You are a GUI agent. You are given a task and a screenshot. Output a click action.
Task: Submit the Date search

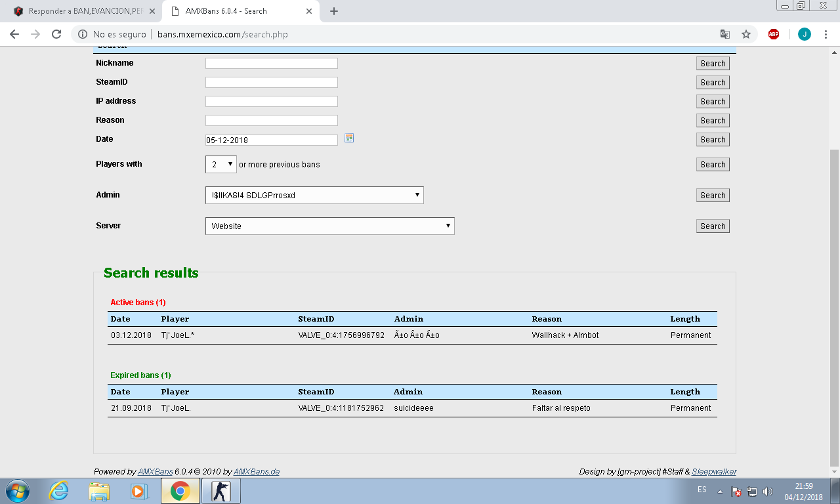[x=713, y=140]
